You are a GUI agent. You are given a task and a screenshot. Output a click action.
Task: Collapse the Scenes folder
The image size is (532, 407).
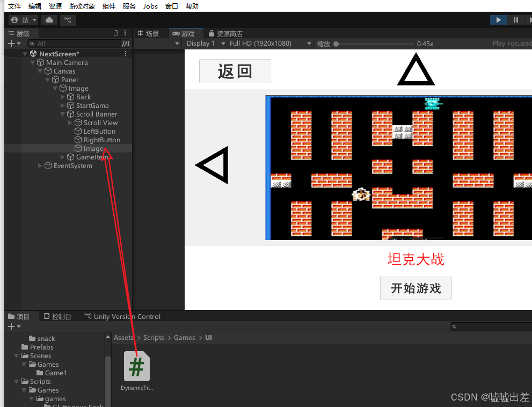16,356
